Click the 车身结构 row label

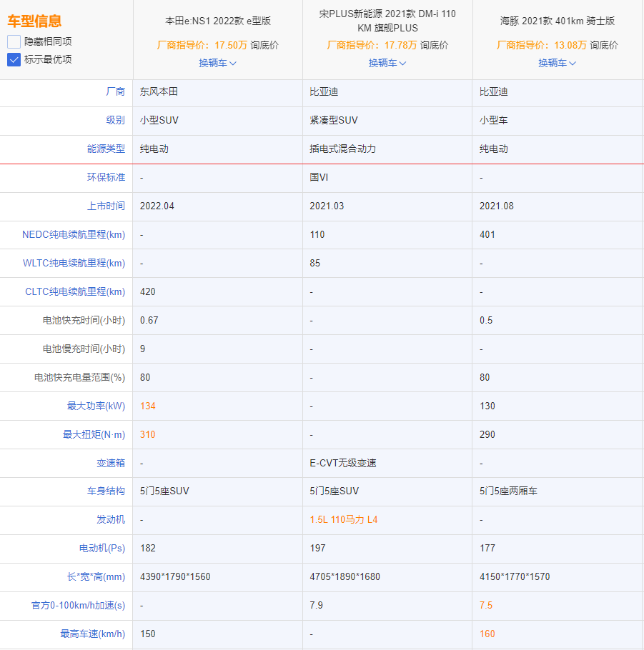[106, 491]
